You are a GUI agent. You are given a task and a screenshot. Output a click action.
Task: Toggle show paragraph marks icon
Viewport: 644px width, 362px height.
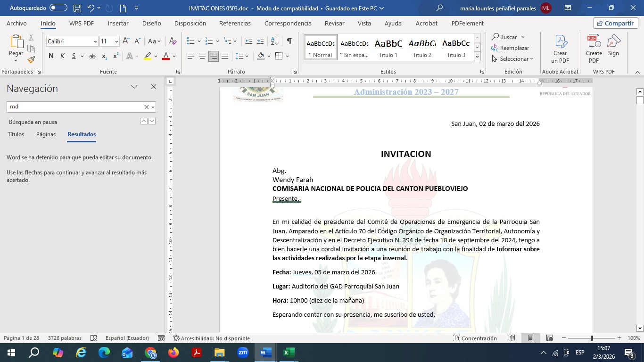pyautogui.click(x=289, y=41)
